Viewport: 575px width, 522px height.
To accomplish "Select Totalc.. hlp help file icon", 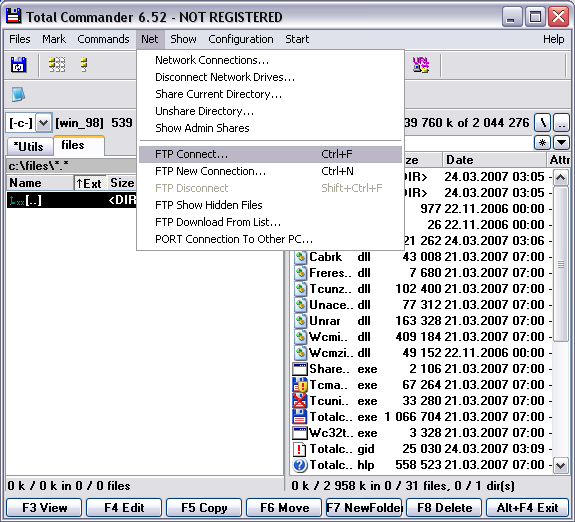I will [x=300, y=465].
